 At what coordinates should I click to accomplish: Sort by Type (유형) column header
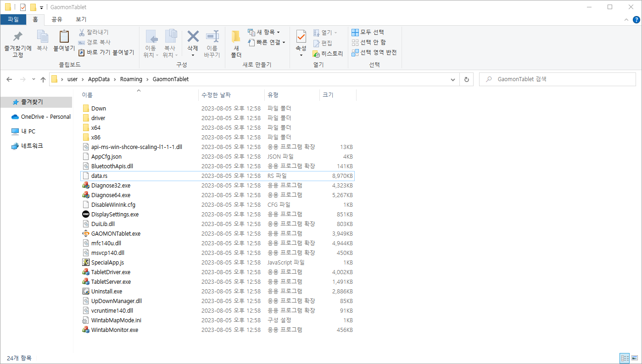point(292,95)
